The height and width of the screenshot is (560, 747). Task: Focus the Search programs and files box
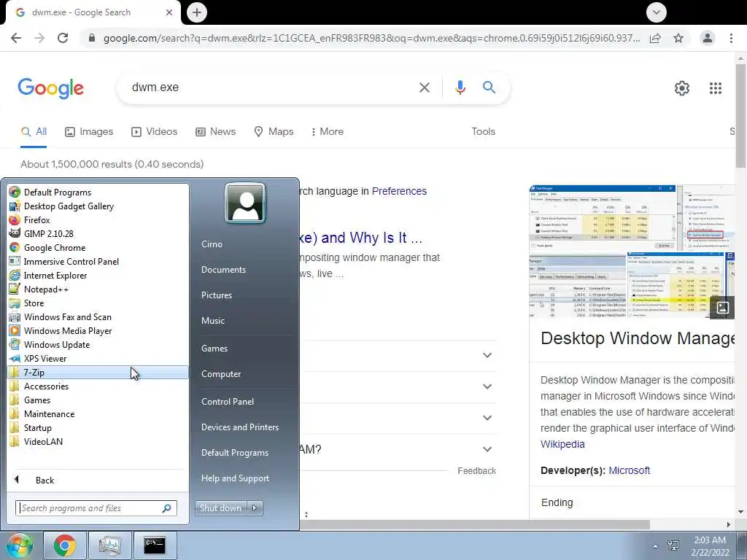[x=96, y=508]
